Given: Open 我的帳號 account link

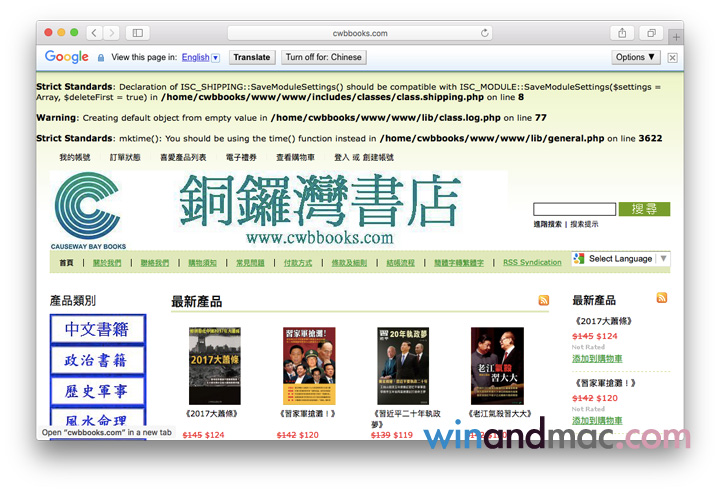Looking at the screenshot, I should (x=75, y=158).
